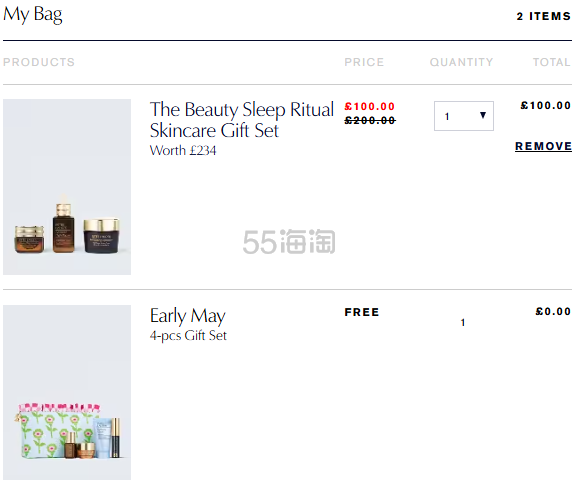Click the 4-pcs Gift Set subtitle
The width and height of the screenshot is (578, 483).
[188, 336]
